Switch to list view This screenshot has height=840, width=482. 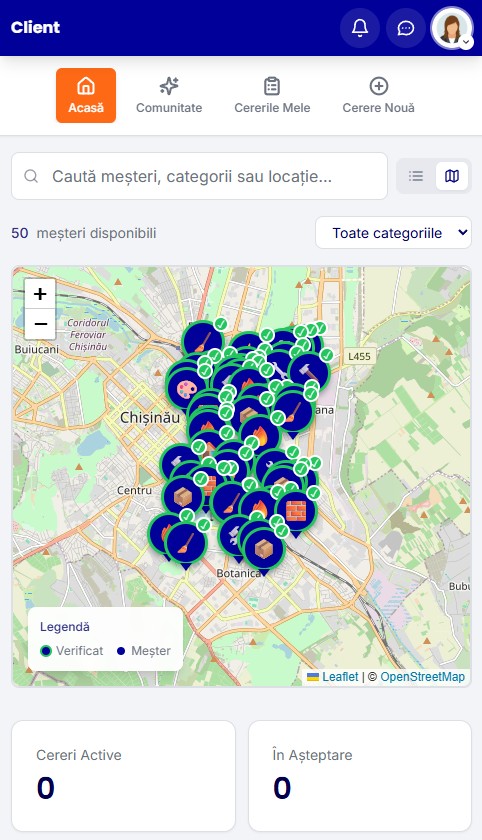click(x=416, y=176)
